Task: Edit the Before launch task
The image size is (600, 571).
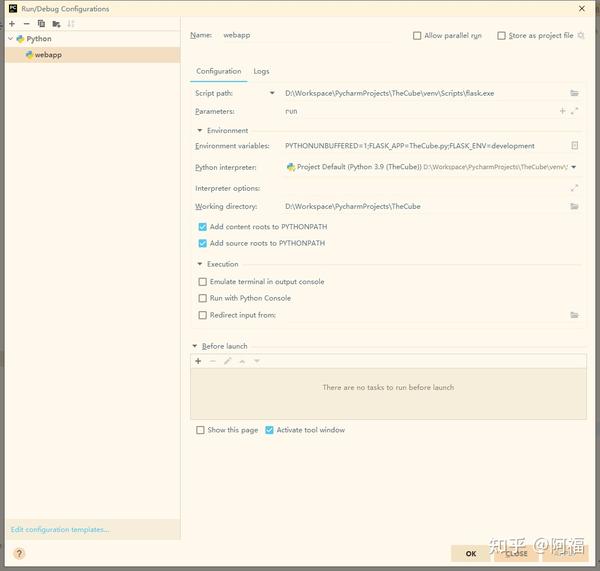Action: pyautogui.click(x=228, y=361)
